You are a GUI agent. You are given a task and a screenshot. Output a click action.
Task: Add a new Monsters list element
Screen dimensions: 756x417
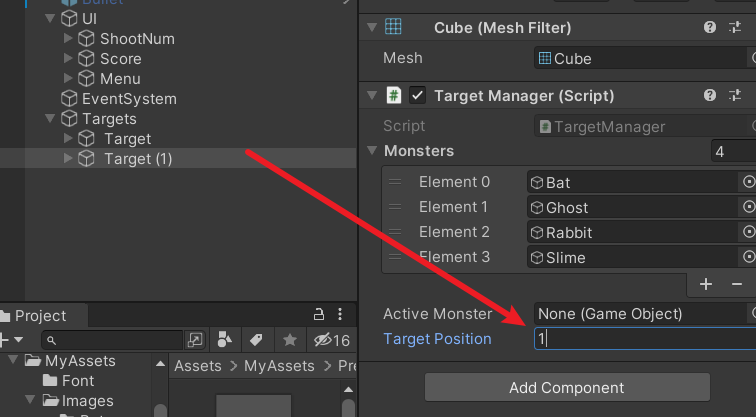pos(706,284)
